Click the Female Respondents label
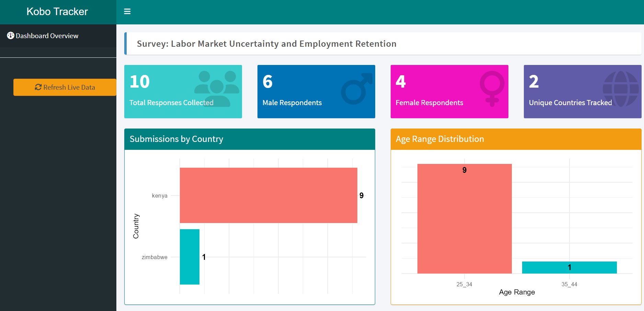644x311 pixels. pos(429,103)
